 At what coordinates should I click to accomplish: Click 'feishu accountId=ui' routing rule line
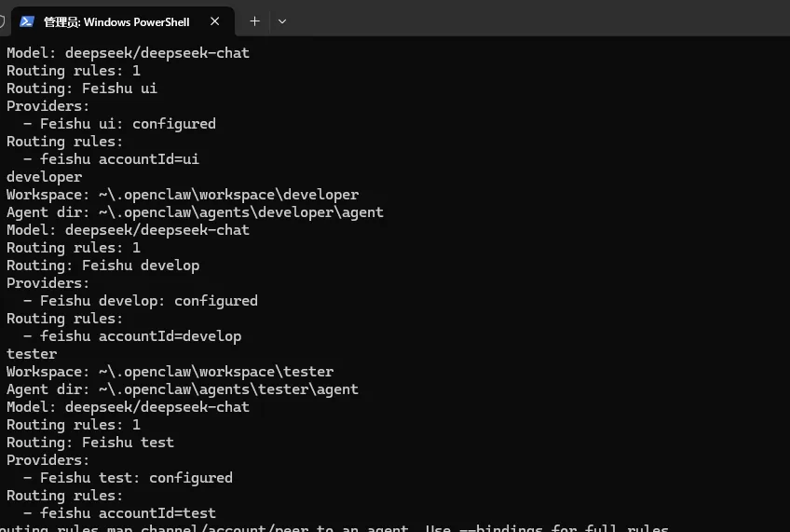tap(119, 159)
